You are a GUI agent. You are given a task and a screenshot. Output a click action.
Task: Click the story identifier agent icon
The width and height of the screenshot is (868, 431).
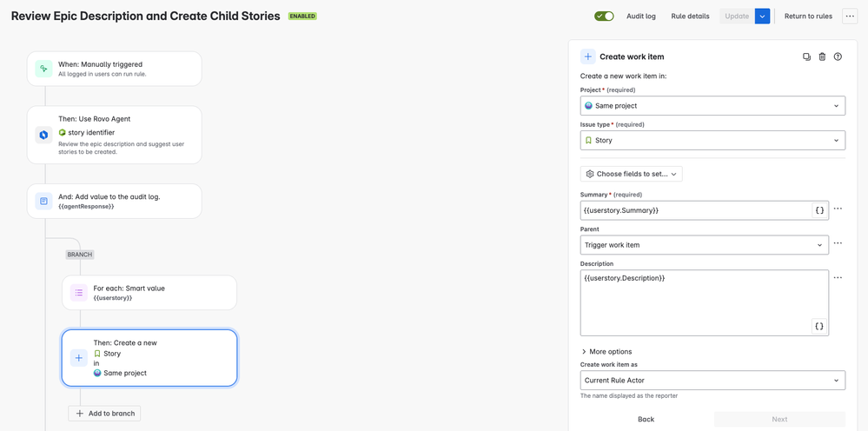tap(62, 132)
